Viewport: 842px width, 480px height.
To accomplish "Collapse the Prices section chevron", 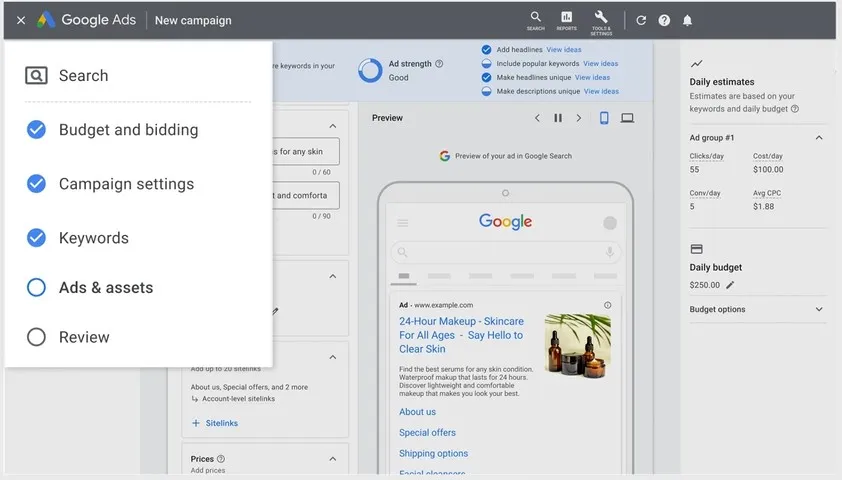I will click(333, 459).
